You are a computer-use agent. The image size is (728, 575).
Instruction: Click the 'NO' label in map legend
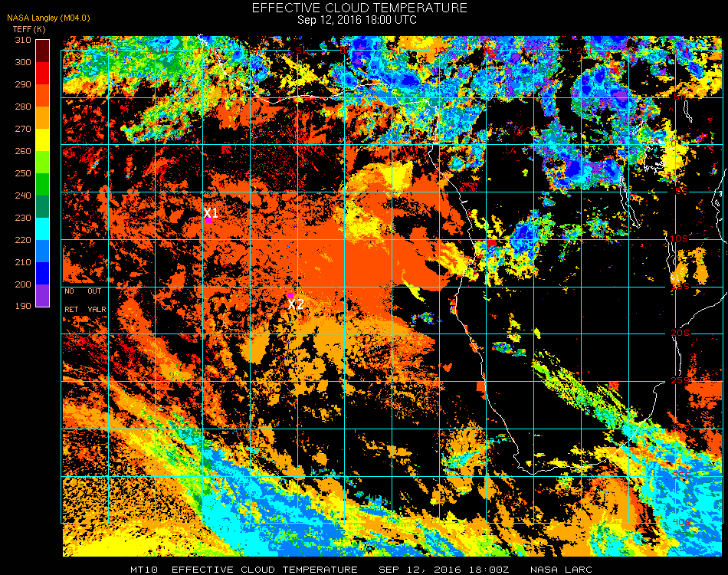pos(69,291)
